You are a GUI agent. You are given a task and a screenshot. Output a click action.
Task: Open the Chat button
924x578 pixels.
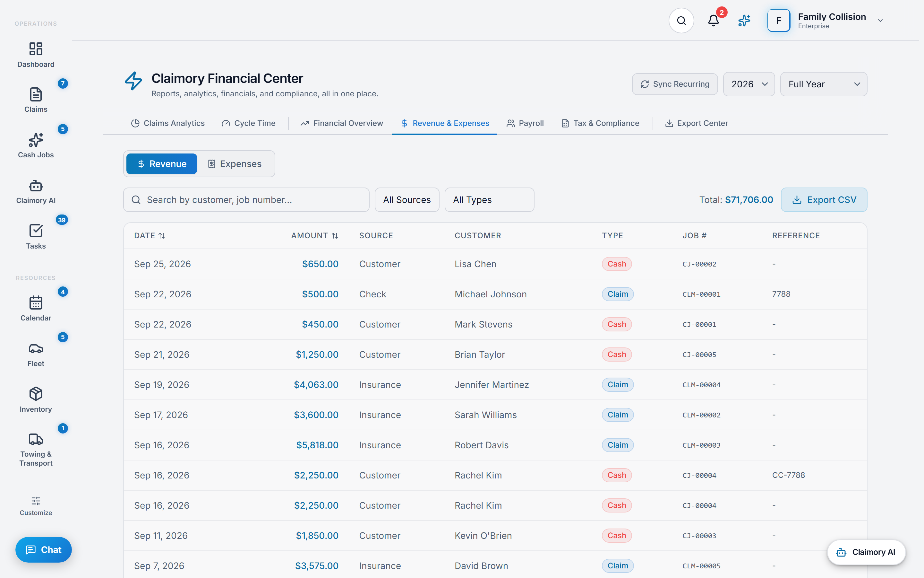click(44, 550)
